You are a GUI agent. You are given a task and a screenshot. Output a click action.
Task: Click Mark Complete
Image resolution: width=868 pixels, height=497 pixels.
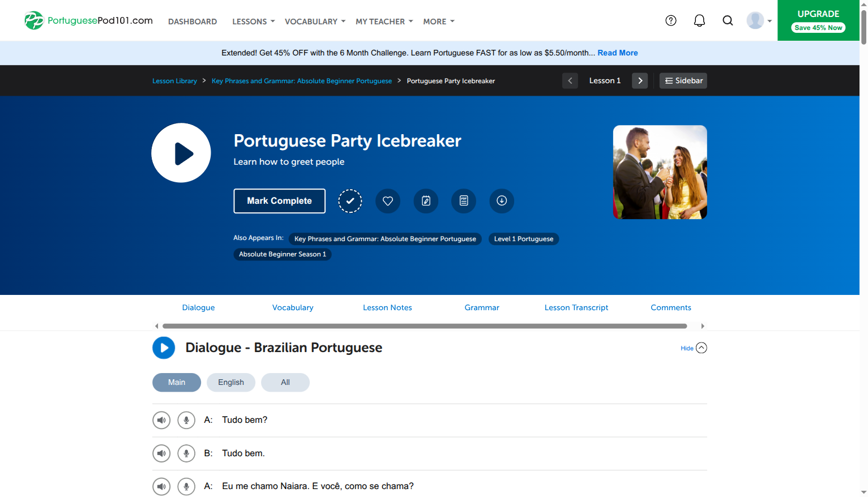[279, 201]
